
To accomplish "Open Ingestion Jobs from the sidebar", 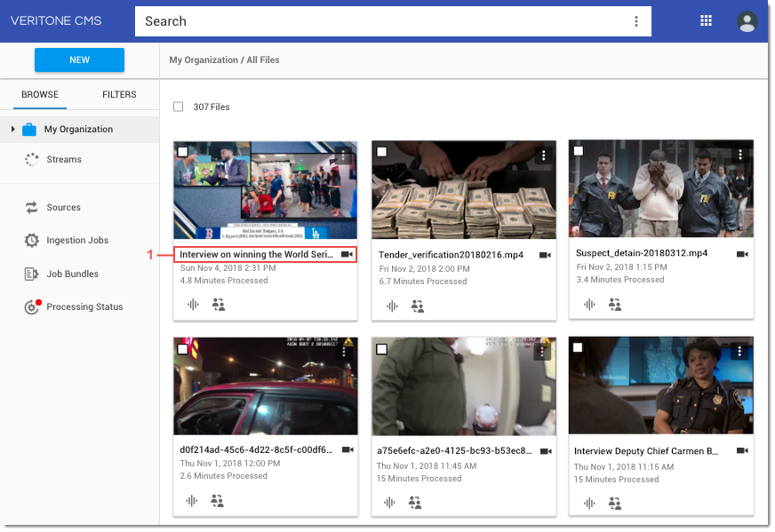I will [x=76, y=241].
